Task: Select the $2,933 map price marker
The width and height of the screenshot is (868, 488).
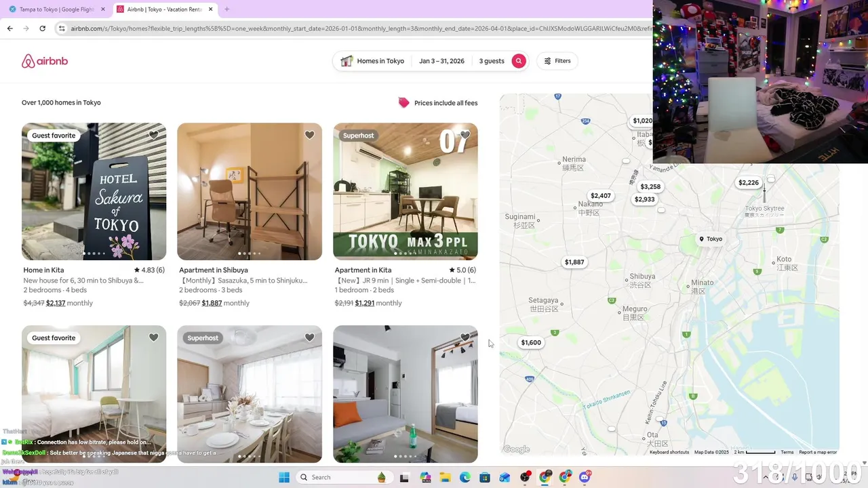Action: 645,199
